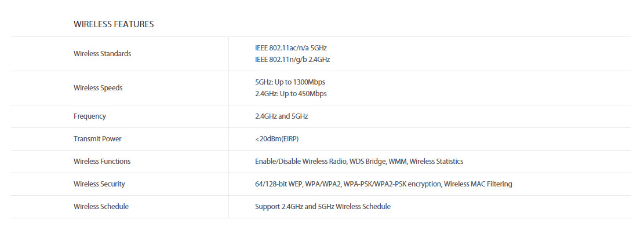Click the <20dBm(EIRP) value
Viewport: 644px width, 227px height.
277,139
